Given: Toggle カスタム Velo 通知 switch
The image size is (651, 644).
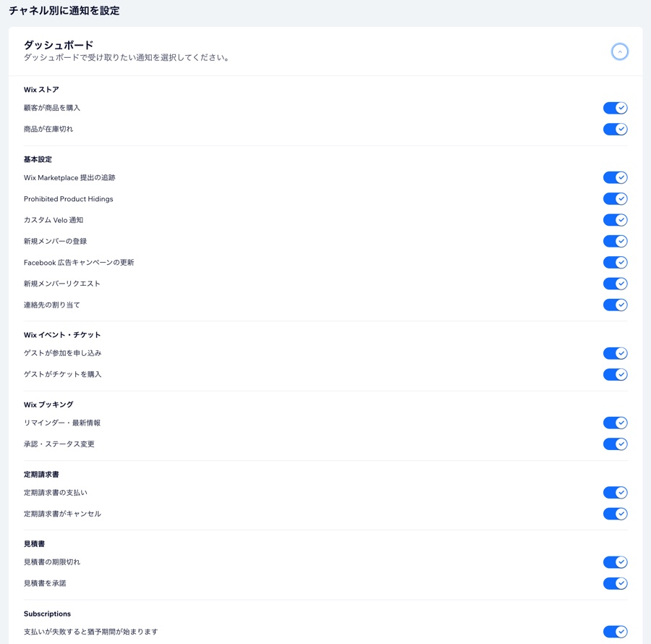Looking at the screenshot, I should pyautogui.click(x=616, y=220).
